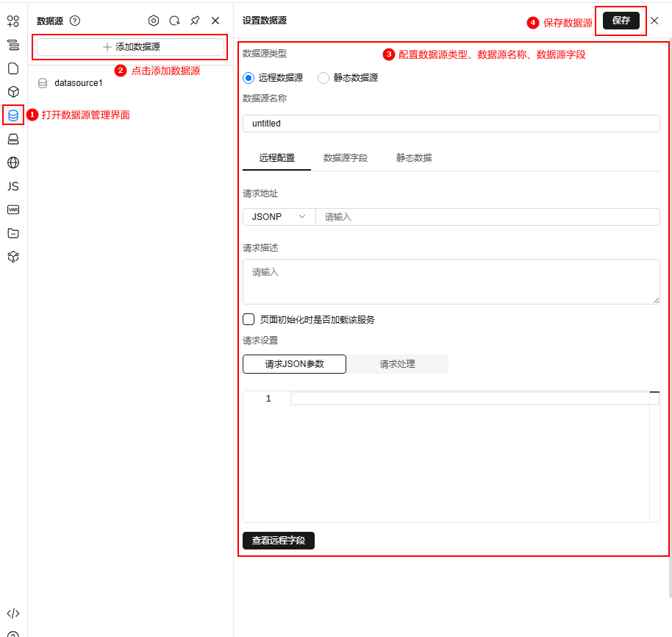Click the help question mark beside 数据源
This screenshot has height=637, width=672.
pyautogui.click(x=75, y=21)
